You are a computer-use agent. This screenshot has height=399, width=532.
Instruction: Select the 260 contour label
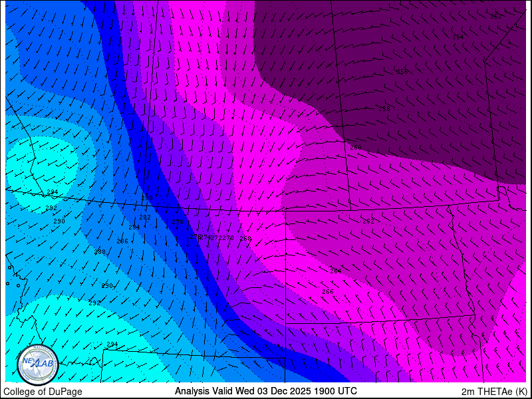click(x=356, y=148)
